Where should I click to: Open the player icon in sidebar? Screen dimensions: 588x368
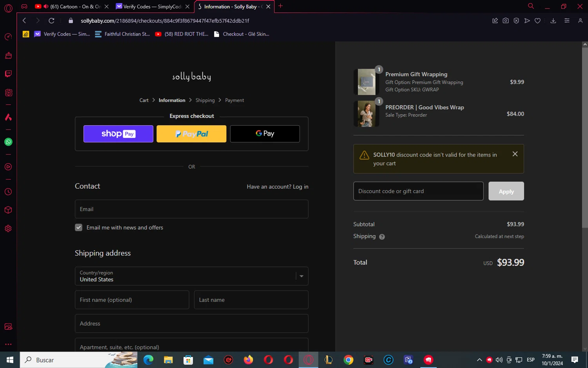pos(8,167)
